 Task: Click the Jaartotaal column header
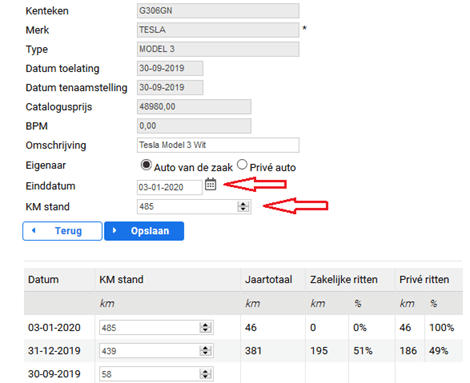pyautogui.click(x=269, y=279)
